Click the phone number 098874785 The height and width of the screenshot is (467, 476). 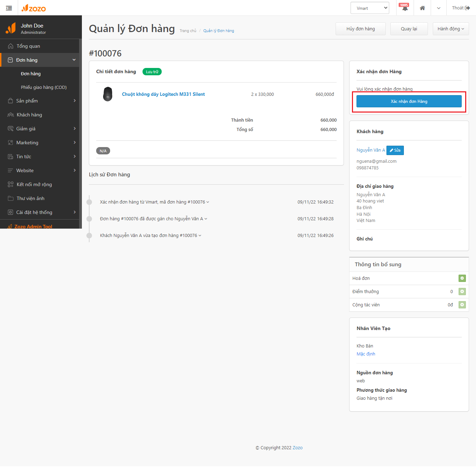tap(367, 168)
